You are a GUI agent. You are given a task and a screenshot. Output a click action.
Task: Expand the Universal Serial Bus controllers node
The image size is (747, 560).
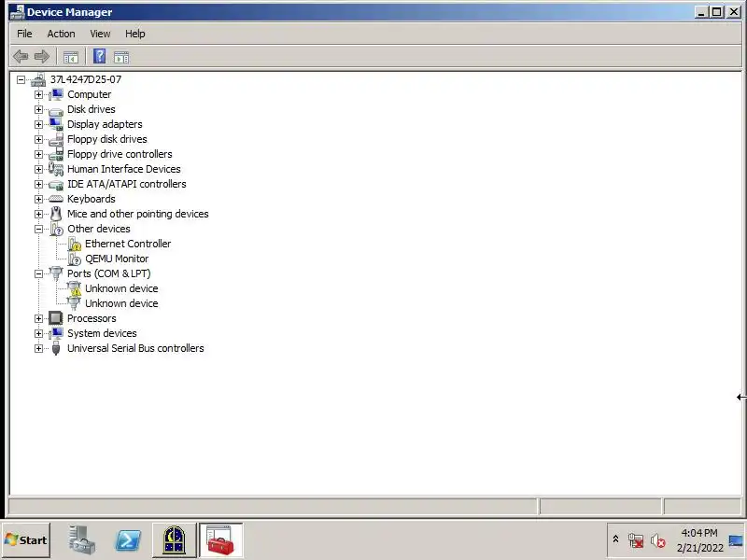pos(38,348)
